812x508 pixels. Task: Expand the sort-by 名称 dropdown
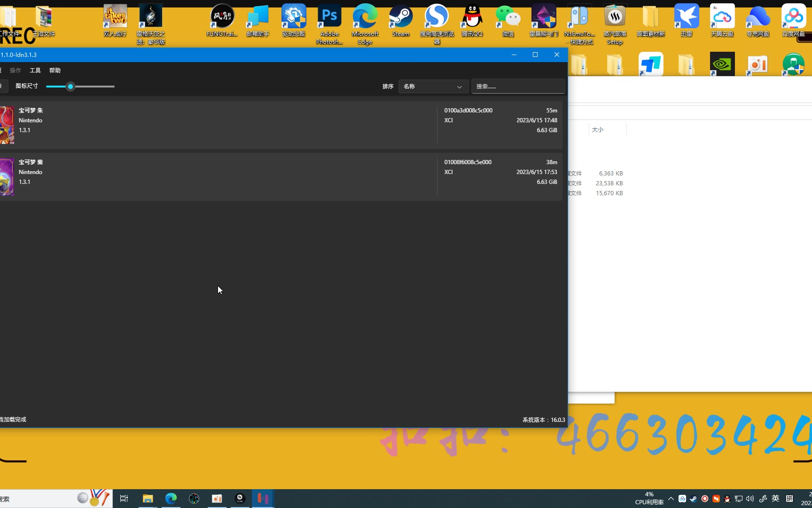[433, 87]
